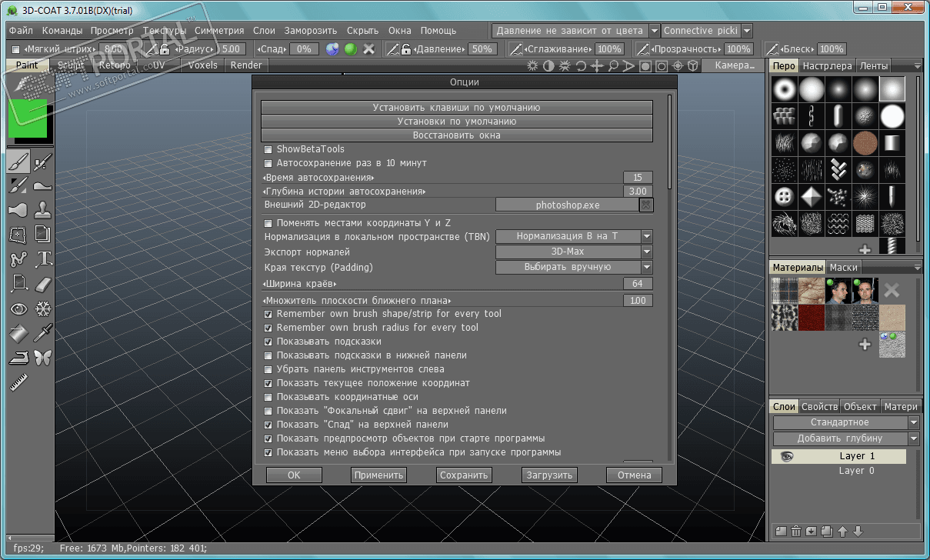Enable the ShowBetaTools checkbox
The height and width of the screenshot is (560, 930).
pyautogui.click(x=268, y=149)
